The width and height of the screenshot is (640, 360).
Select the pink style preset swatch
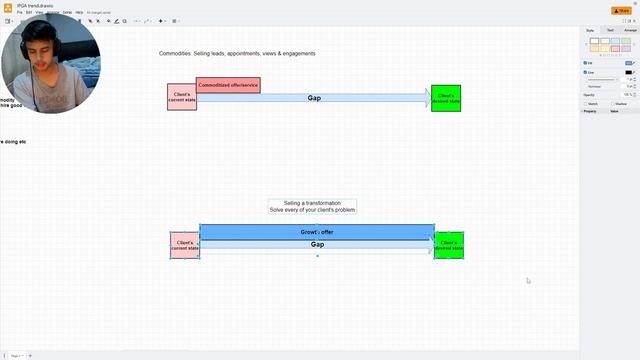[616, 49]
